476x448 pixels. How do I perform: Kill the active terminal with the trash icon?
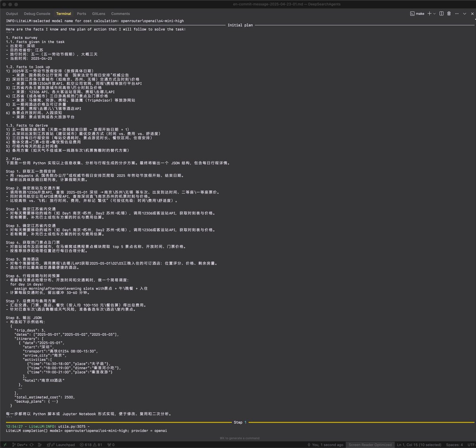(x=449, y=13)
